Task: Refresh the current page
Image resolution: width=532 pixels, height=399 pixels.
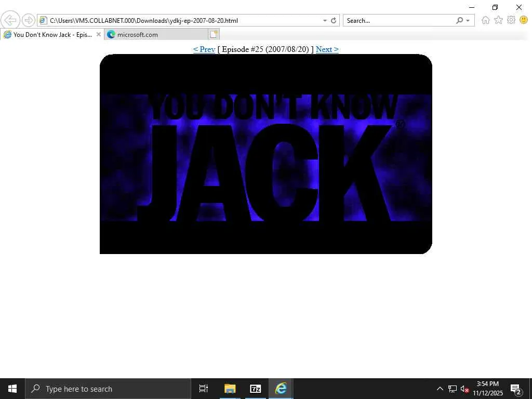Action: pos(334,21)
